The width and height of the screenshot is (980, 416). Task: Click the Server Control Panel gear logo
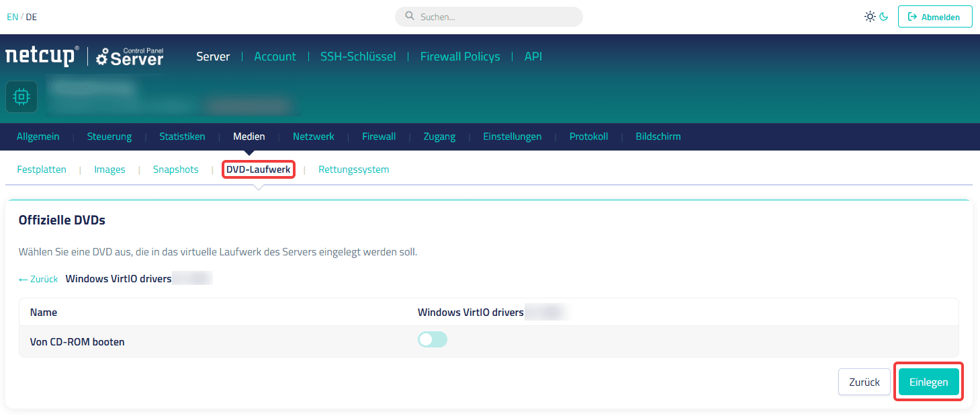tap(130, 56)
